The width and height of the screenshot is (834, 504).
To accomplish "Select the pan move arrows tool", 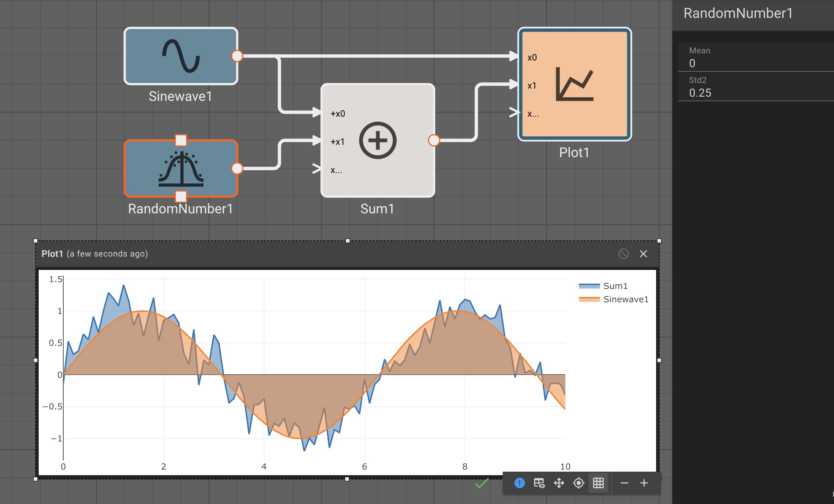I will [559, 483].
